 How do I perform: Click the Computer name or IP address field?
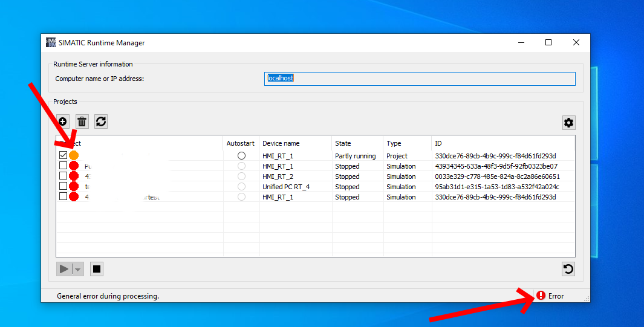tap(420, 79)
